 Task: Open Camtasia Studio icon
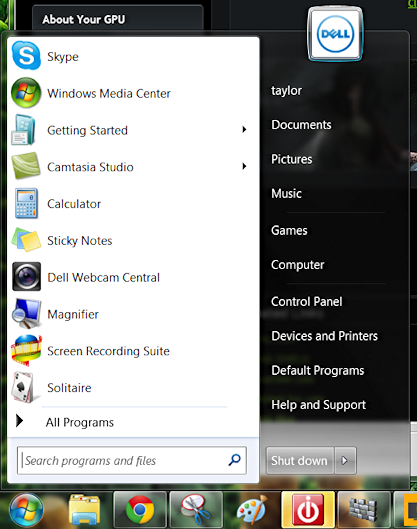pyautogui.click(x=26, y=166)
